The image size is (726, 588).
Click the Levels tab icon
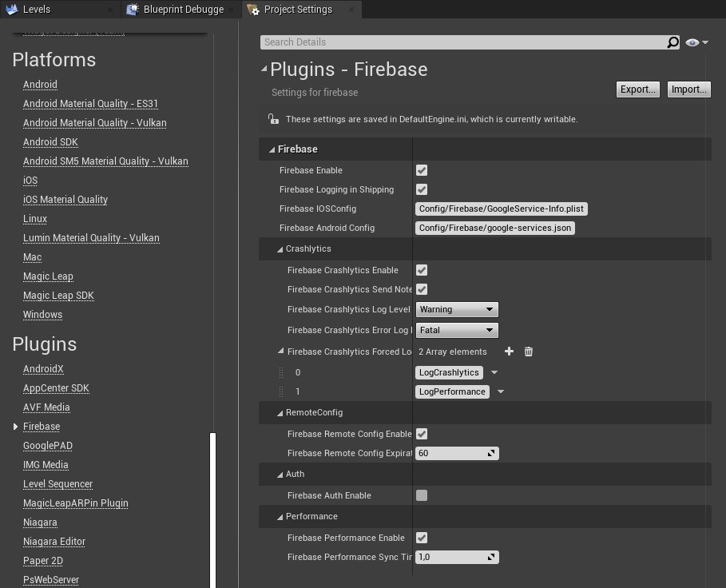coord(11,10)
